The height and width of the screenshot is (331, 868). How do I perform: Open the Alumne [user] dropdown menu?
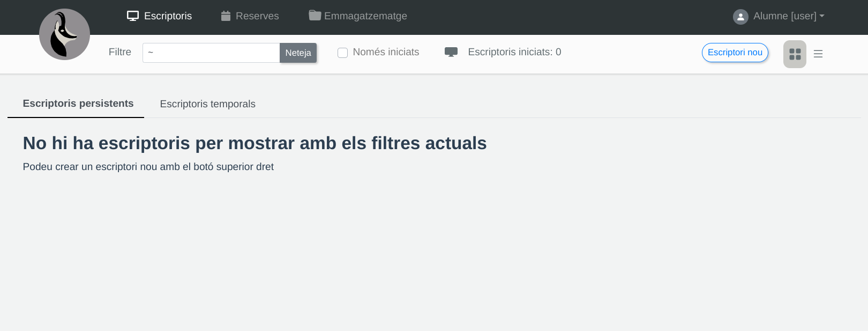(784, 16)
